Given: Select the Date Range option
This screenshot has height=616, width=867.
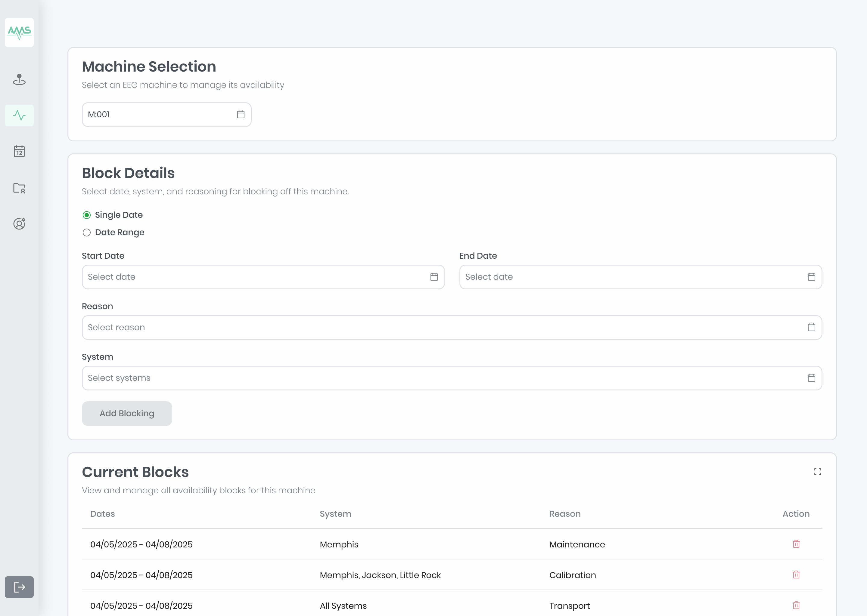Looking at the screenshot, I should pyautogui.click(x=86, y=233).
